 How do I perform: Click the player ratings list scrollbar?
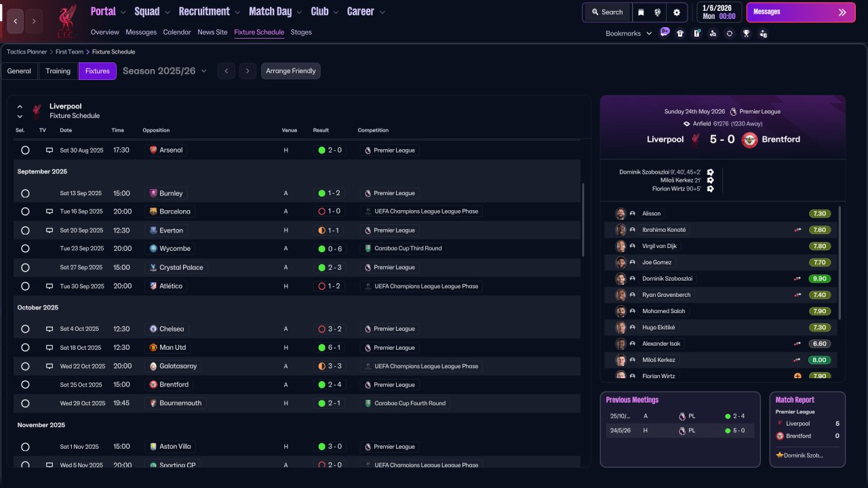[840, 263]
